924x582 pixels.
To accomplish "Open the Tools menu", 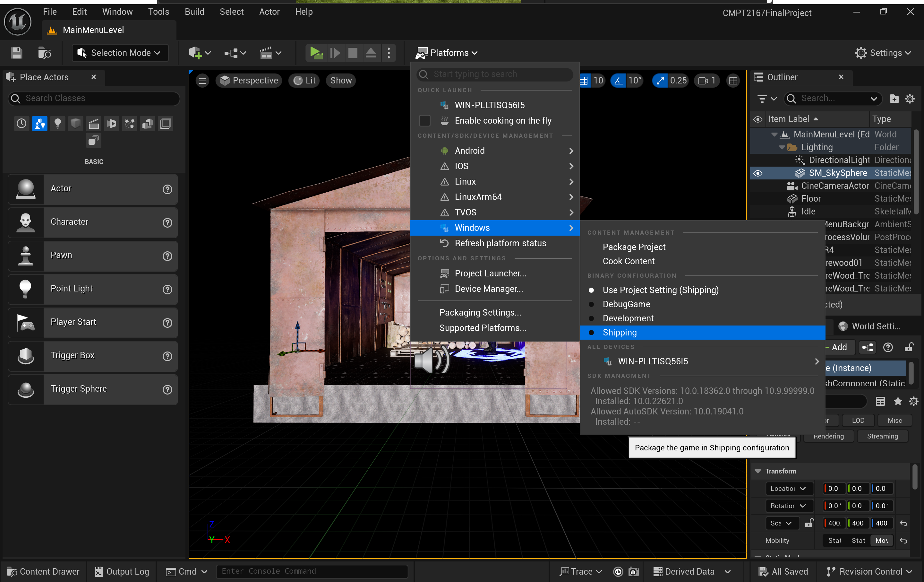I will 158,12.
